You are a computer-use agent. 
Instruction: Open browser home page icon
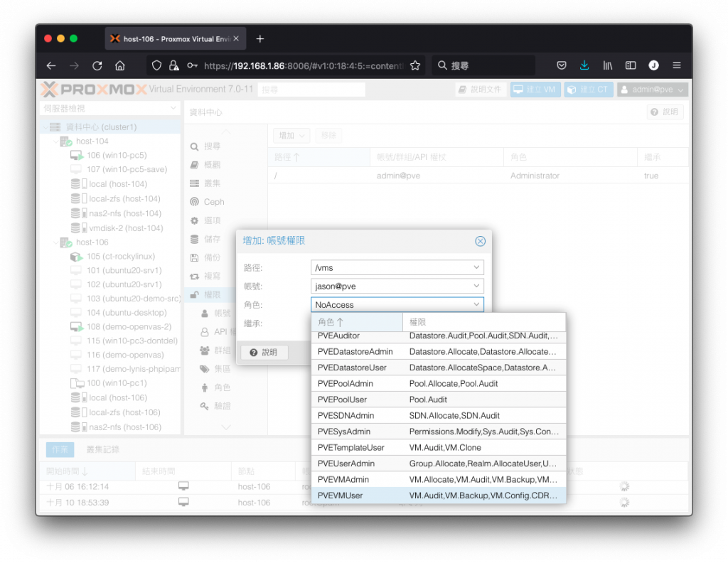tap(119, 65)
